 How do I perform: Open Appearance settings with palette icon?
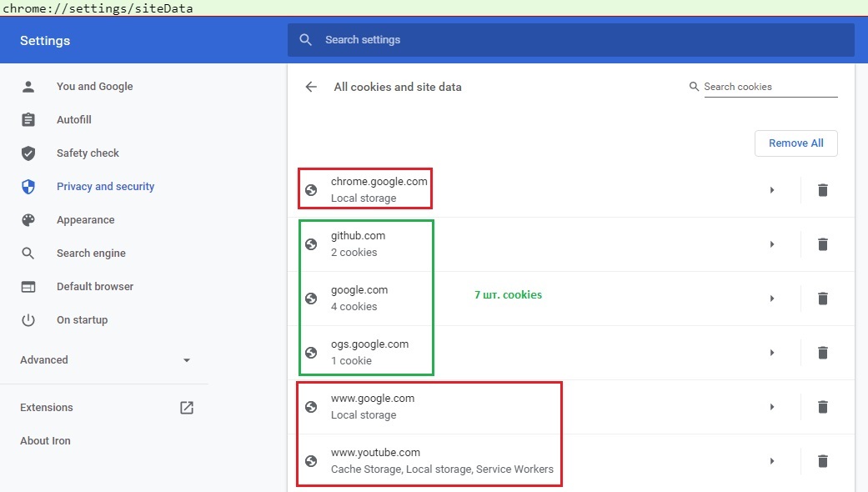pyautogui.click(x=85, y=219)
